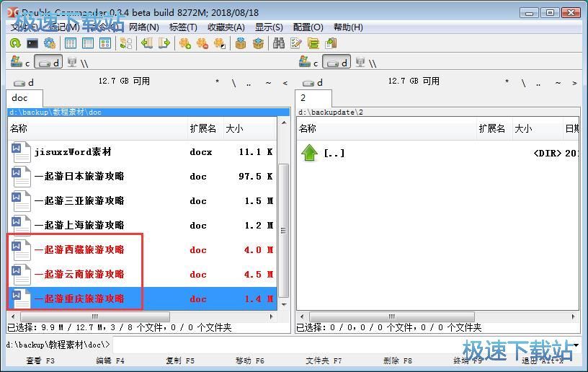Click the right-arrow target panel icon
Viewport: 588px width, 372px height.
pyautogui.click(x=164, y=43)
